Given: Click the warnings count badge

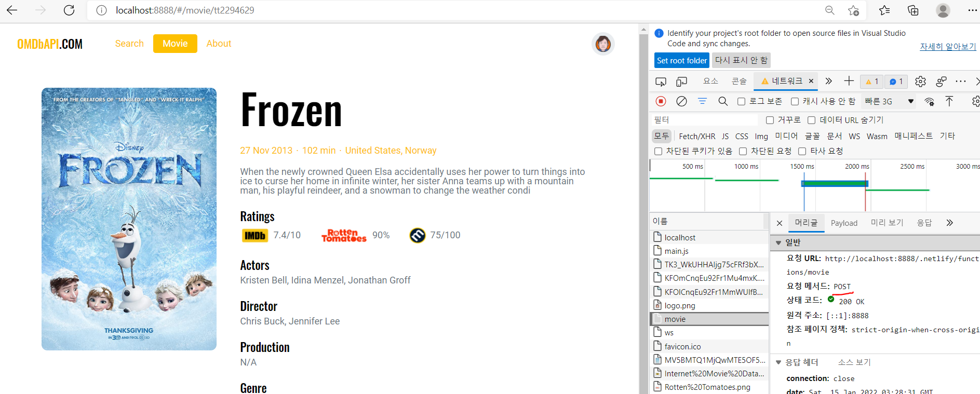Looking at the screenshot, I should pyautogui.click(x=871, y=81).
